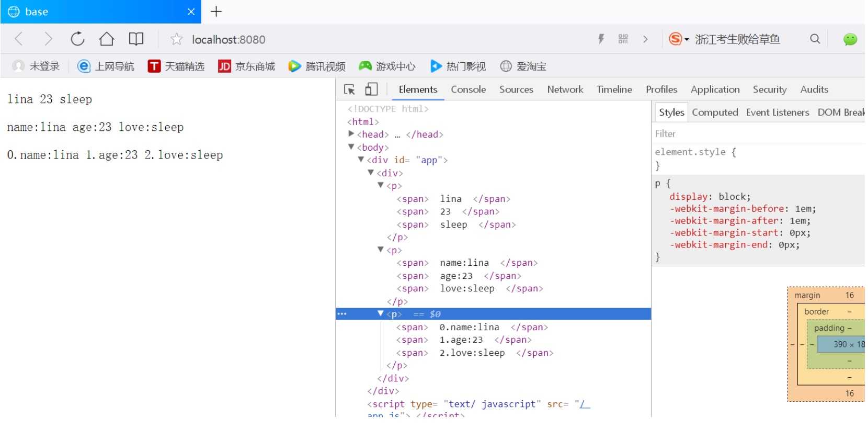The width and height of the screenshot is (868, 428).
Task: Open the Security tab
Action: [x=770, y=89]
